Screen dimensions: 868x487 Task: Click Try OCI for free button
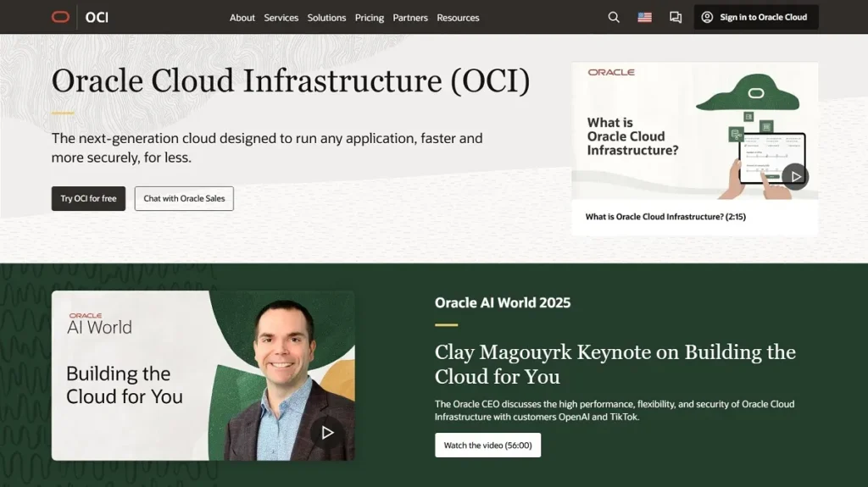coord(88,198)
